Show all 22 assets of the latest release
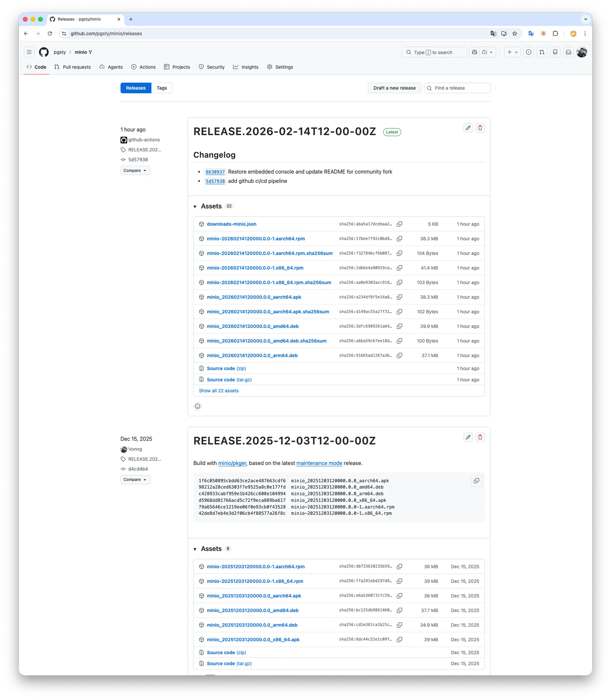This screenshot has width=611, height=700. pyautogui.click(x=219, y=391)
